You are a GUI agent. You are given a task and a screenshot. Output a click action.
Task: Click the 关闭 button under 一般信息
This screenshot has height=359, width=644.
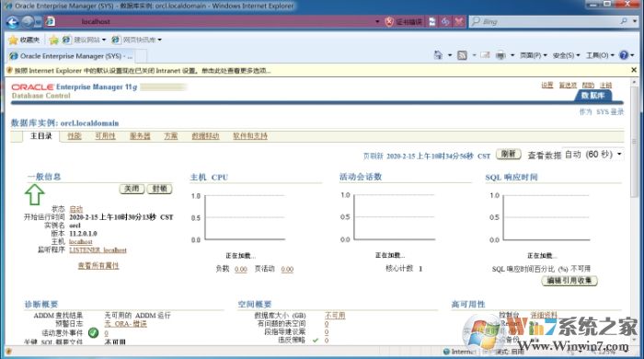[132, 189]
